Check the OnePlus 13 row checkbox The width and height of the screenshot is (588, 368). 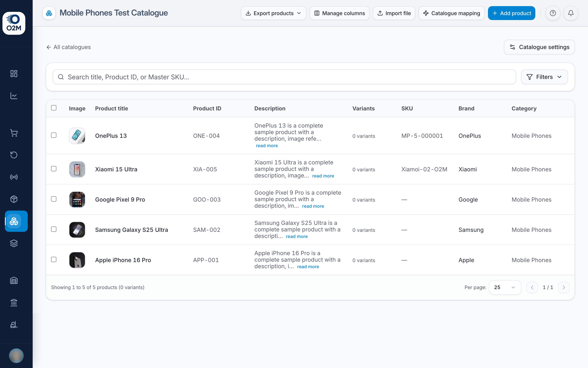point(54,135)
